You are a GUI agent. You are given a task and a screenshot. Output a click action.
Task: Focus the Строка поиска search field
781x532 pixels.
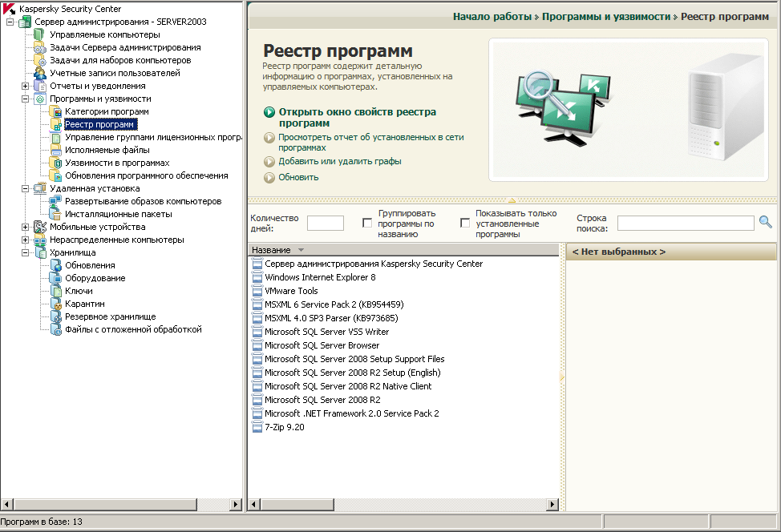[x=686, y=224]
